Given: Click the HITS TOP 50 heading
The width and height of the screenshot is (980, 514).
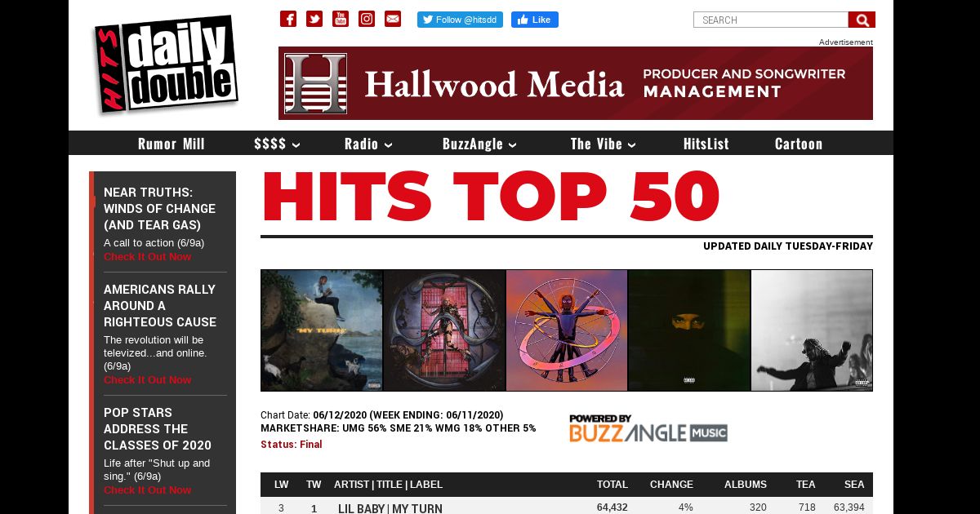Looking at the screenshot, I should [491, 197].
